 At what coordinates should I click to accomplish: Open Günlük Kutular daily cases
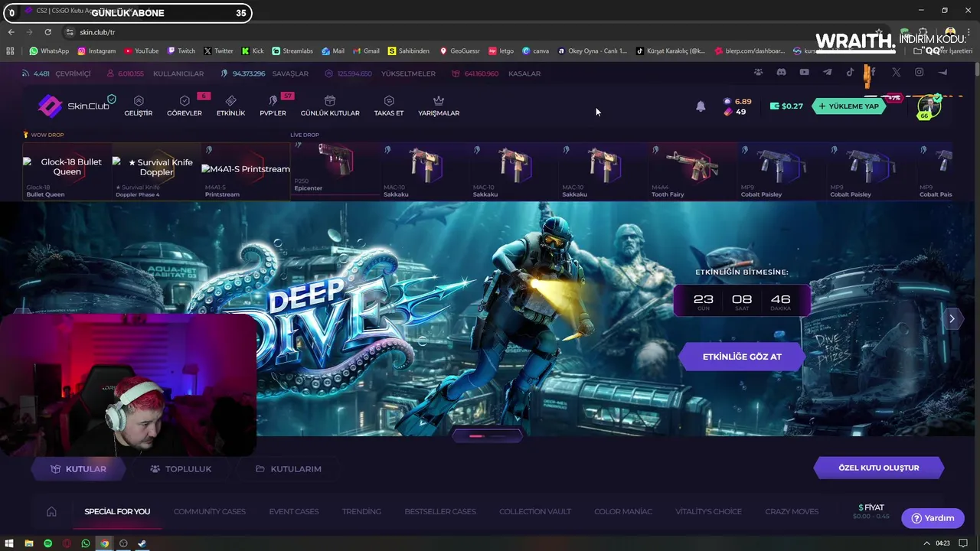click(330, 106)
